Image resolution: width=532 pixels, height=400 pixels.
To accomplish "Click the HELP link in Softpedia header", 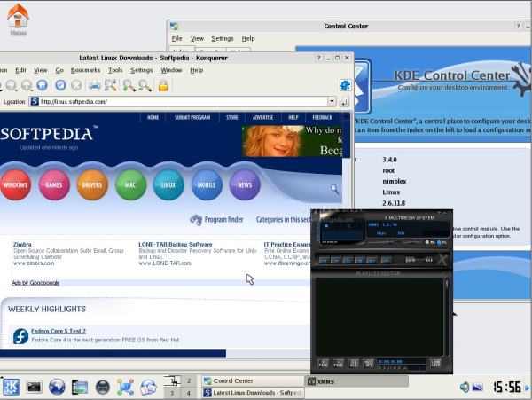I will (293, 117).
